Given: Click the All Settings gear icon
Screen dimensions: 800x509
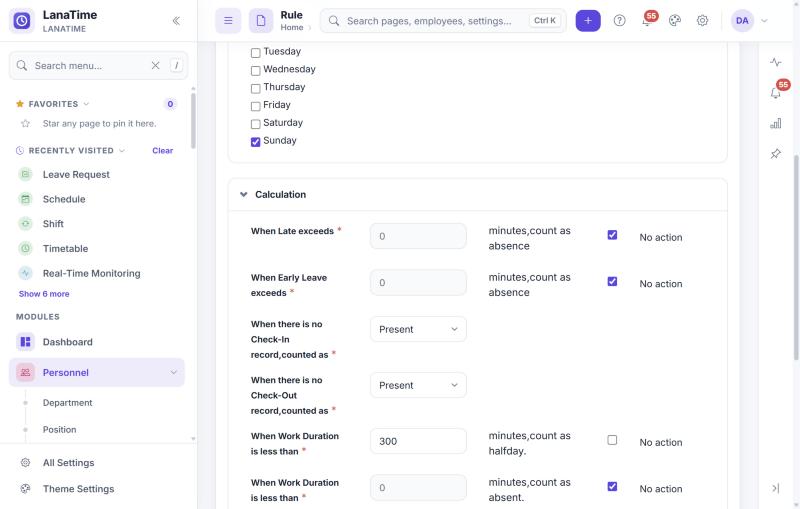Looking at the screenshot, I should pyautogui.click(x=26, y=463).
